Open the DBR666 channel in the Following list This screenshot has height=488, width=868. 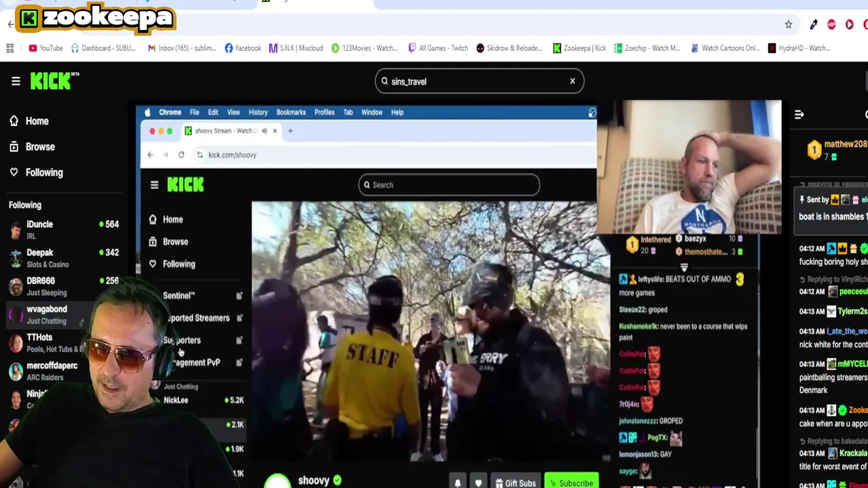coord(64,286)
